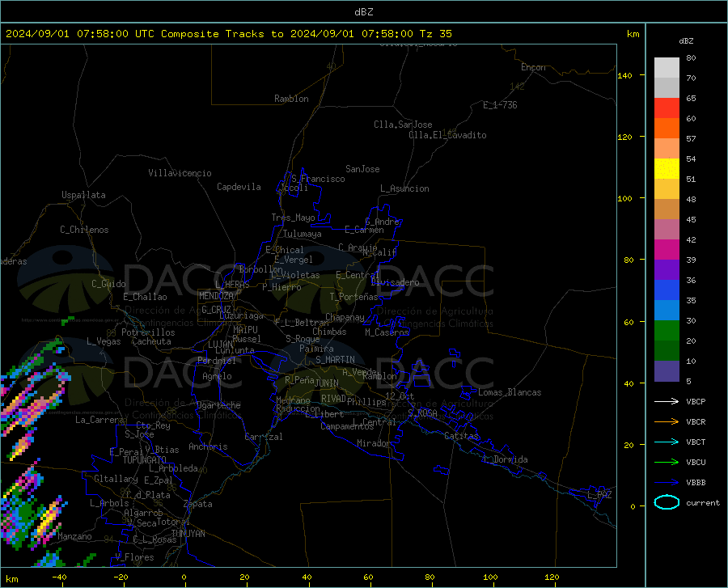Screen dimensions: 728x588
Task: Click the S_MARTIN map label
Action: (335, 360)
